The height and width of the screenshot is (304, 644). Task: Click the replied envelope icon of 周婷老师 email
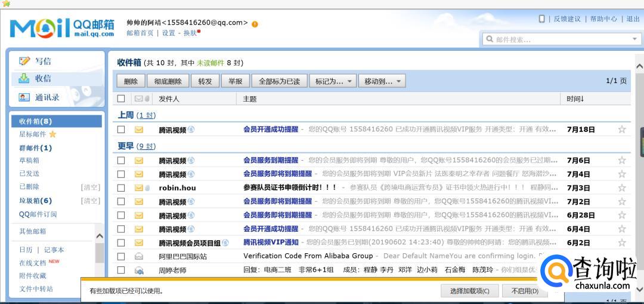(139, 271)
